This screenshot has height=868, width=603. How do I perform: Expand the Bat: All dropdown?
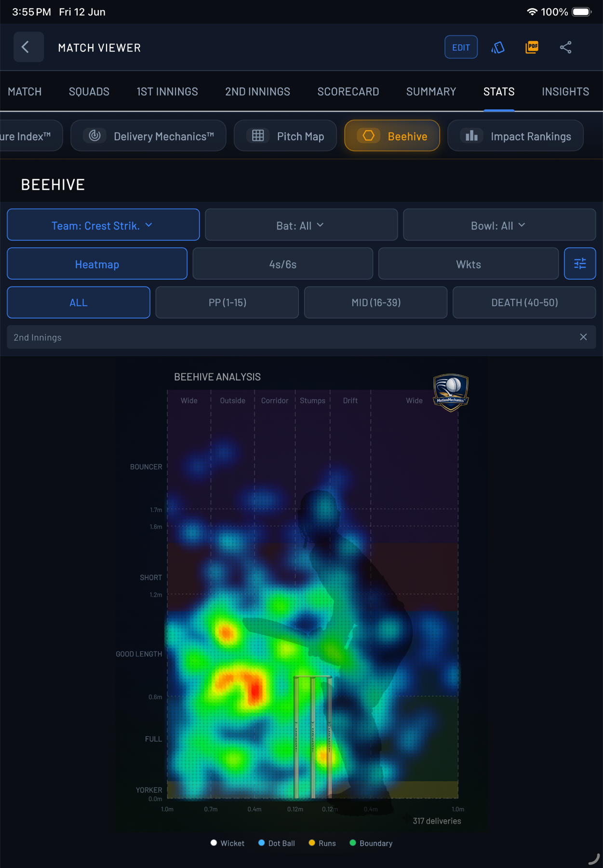(301, 225)
